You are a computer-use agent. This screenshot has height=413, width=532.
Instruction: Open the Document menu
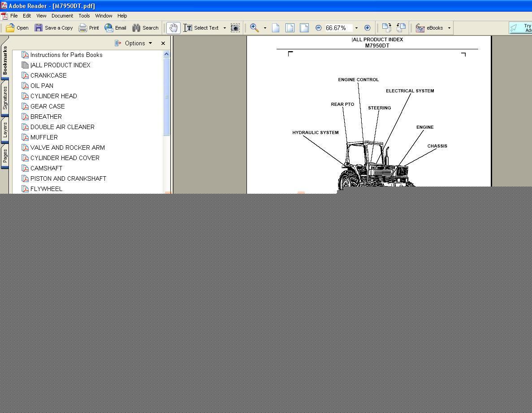62,16
